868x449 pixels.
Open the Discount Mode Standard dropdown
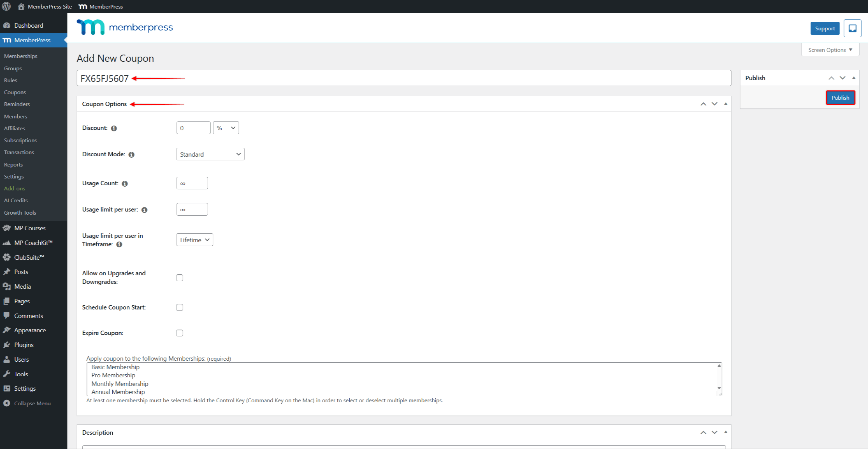(x=210, y=154)
